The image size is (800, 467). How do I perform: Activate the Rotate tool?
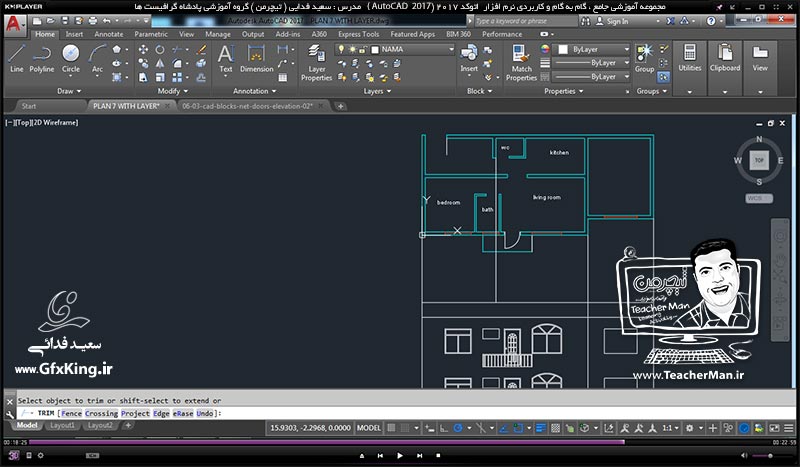coord(160,50)
